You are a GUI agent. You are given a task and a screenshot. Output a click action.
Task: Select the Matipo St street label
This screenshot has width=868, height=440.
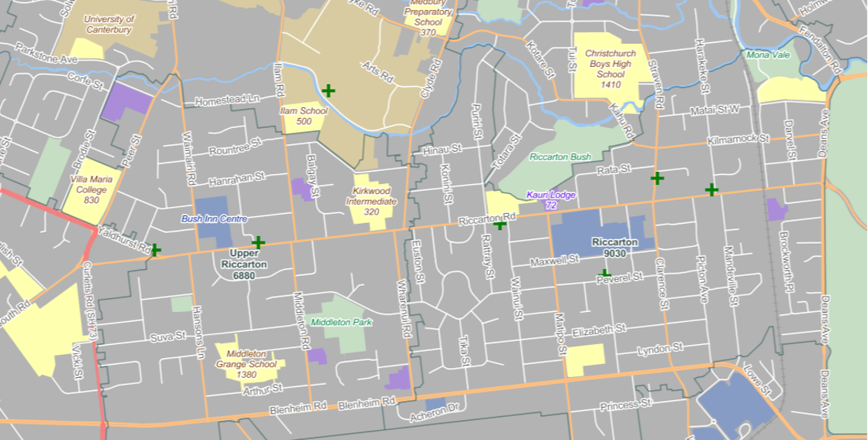point(560,333)
